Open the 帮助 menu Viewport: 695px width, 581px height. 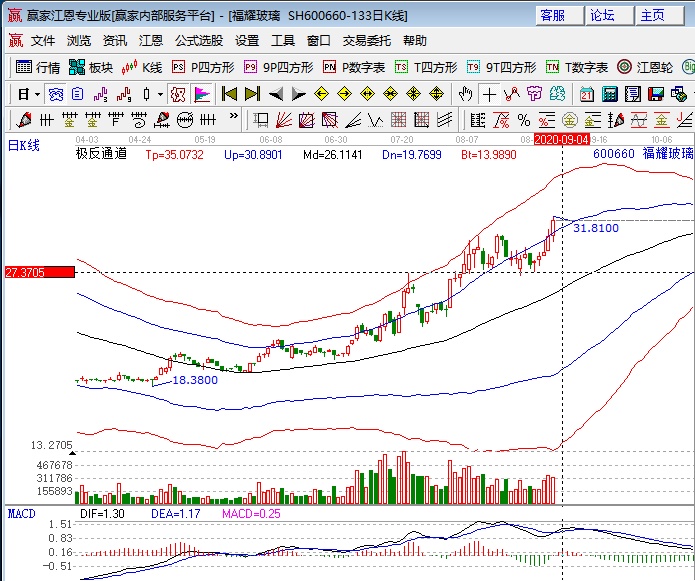pos(415,41)
